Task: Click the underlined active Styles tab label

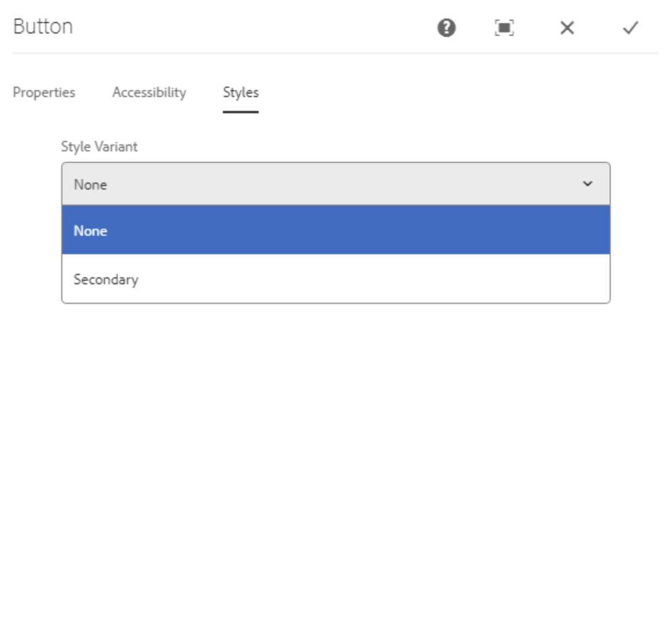Action: point(240,92)
